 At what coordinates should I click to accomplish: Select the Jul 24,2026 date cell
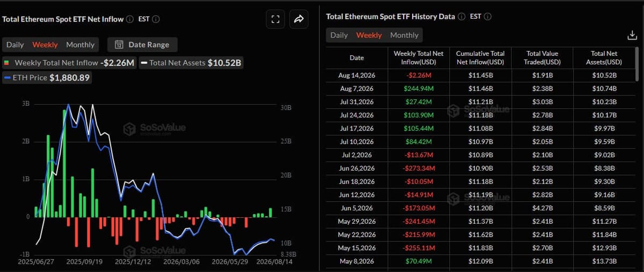click(x=357, y=115)
